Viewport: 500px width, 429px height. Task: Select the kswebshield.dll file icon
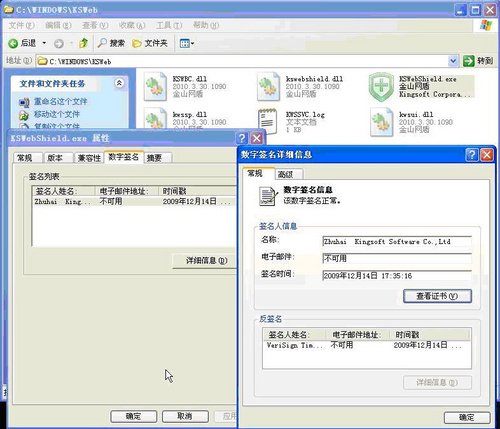coord(268,87)
